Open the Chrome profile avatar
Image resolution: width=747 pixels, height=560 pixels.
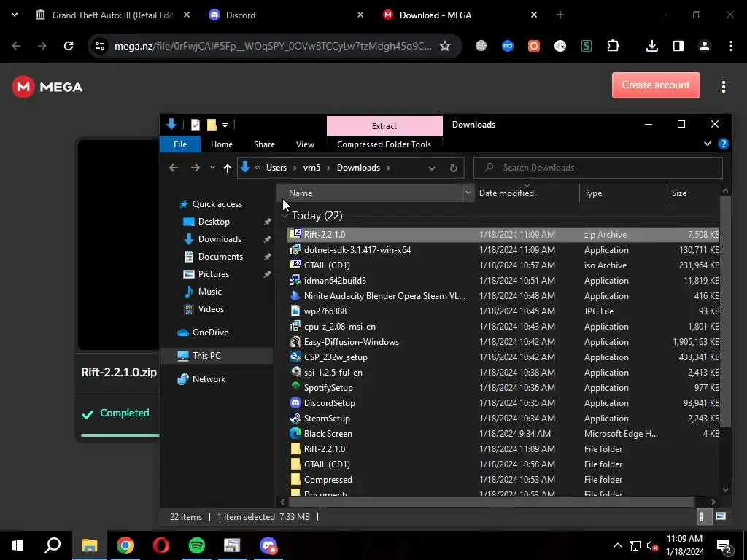tap(704, 46)
